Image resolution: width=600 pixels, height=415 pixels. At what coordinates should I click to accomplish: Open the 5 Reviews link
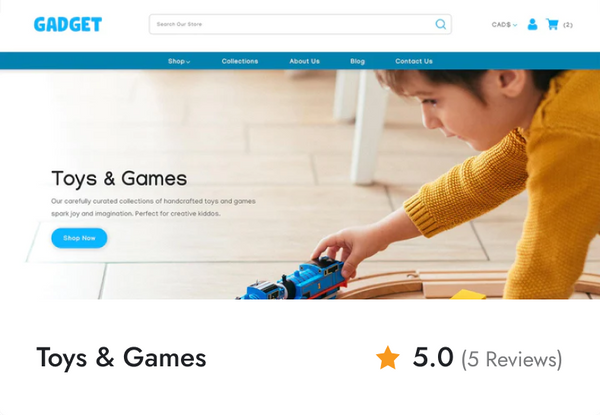[512, 359]
